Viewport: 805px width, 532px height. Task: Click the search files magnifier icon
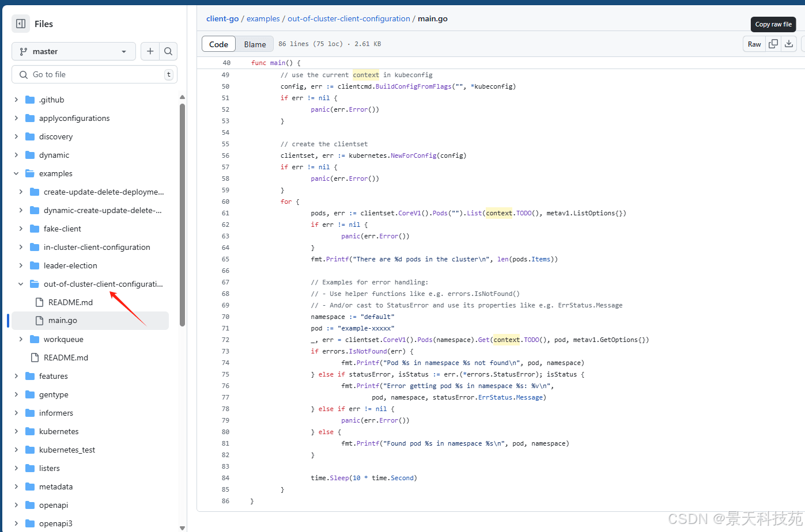point(168,51)
